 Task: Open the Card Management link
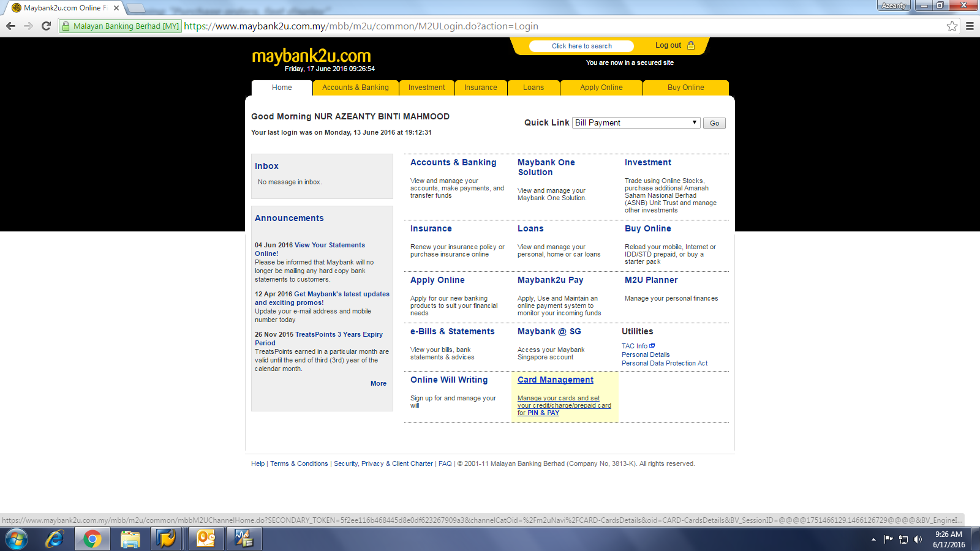(x=556, y=380)
